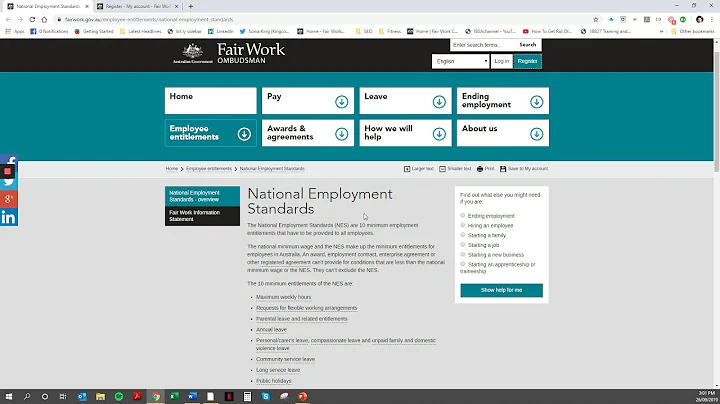Screen dimensions: 720x404
Task: Share page via LinkedIn icon
Action: tap(9, 217)
